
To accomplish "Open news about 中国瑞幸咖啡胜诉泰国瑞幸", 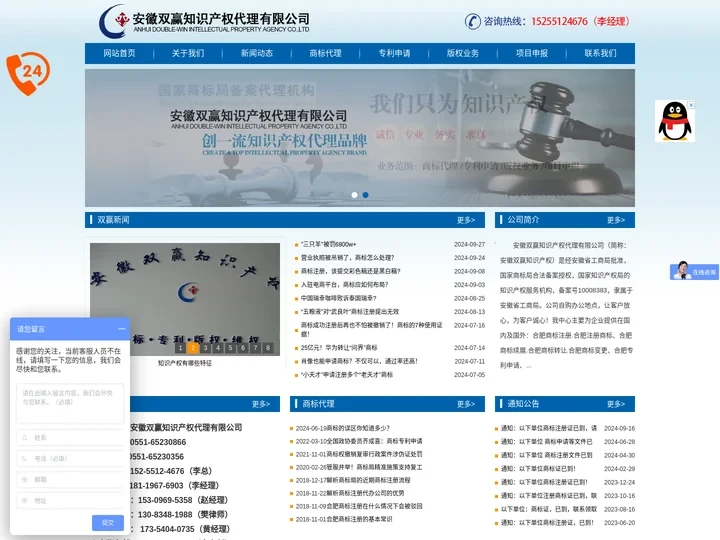I will pyautogui.click(x=338, y=298).
